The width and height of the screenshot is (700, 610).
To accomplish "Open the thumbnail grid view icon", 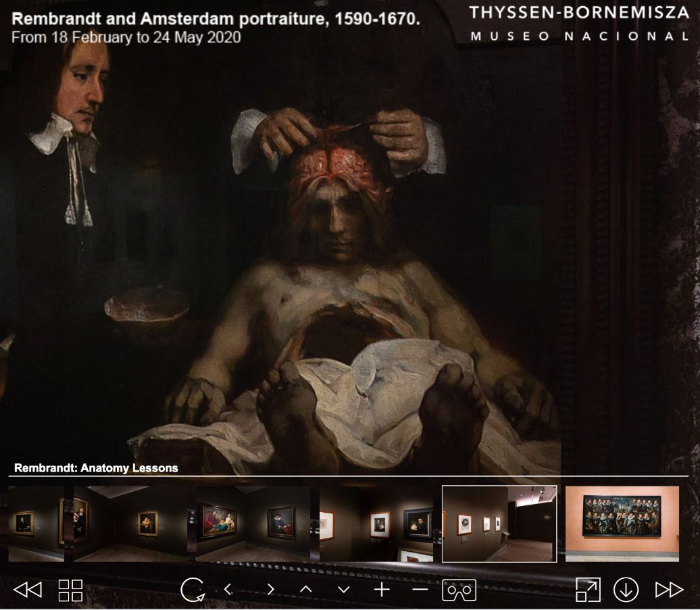I will click(x=70, y=590).
